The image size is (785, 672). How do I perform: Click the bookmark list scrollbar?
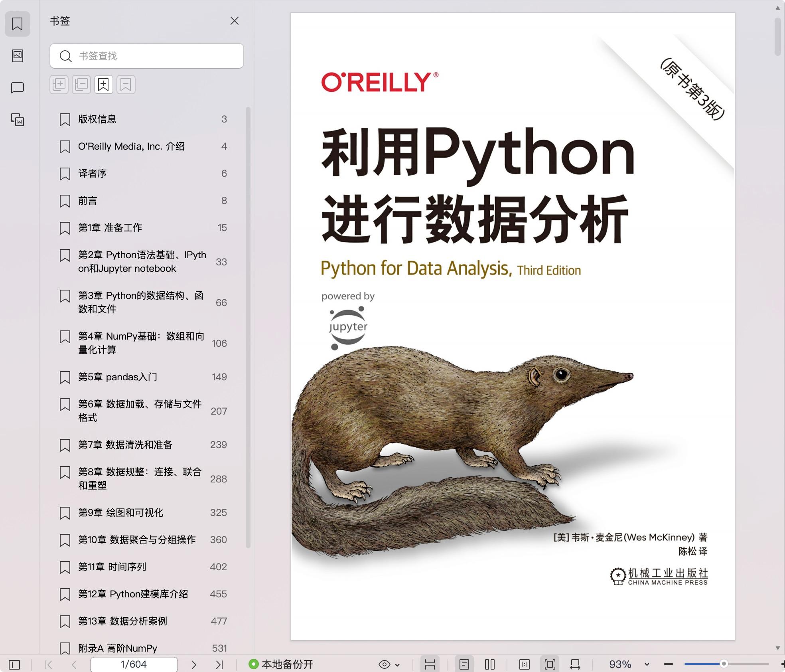tap(248, 327)
